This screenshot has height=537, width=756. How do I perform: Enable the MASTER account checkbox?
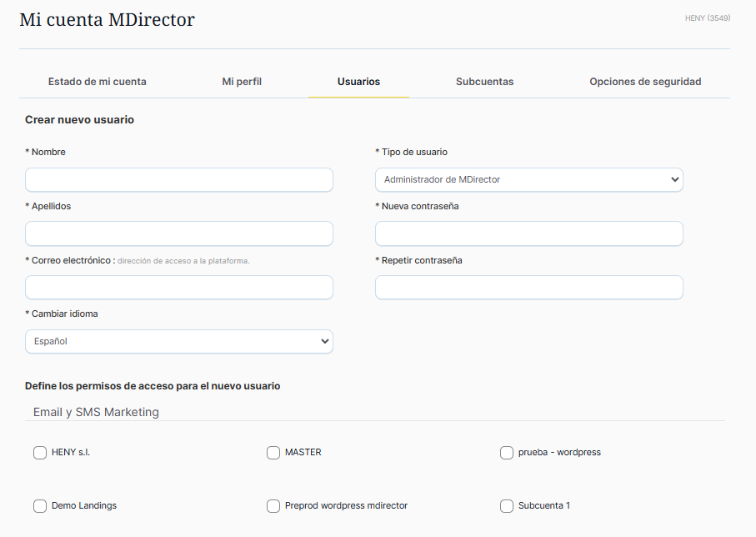(x=273, y=453)
